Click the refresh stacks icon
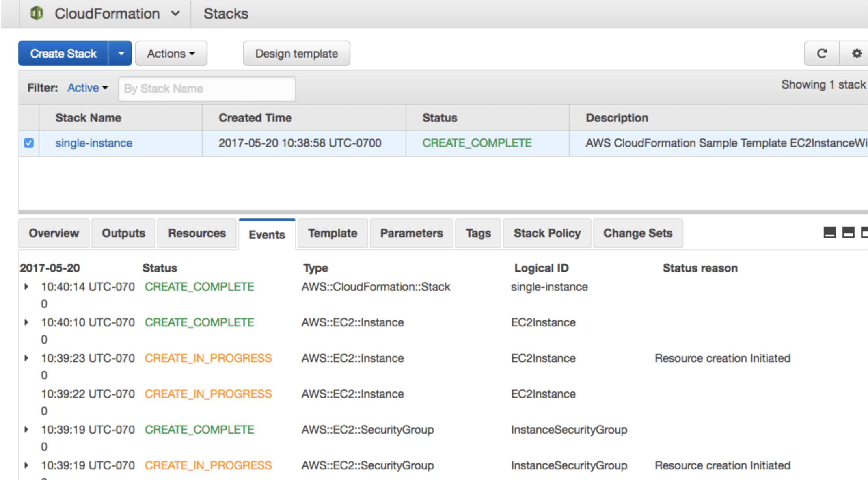This screenshot has width=868, height=480. tap(822, 54)
